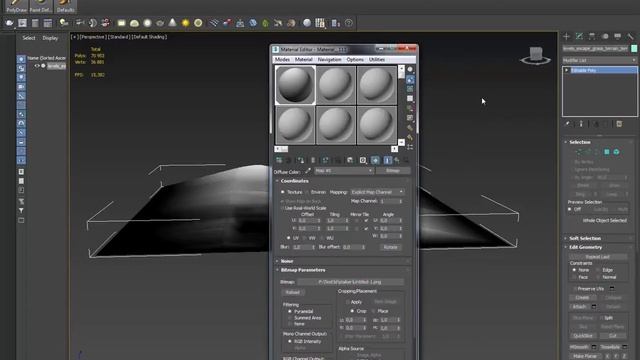Open Utilities menu in Material Editor
The image size is (640, 360).
click(x=377, y=60)
